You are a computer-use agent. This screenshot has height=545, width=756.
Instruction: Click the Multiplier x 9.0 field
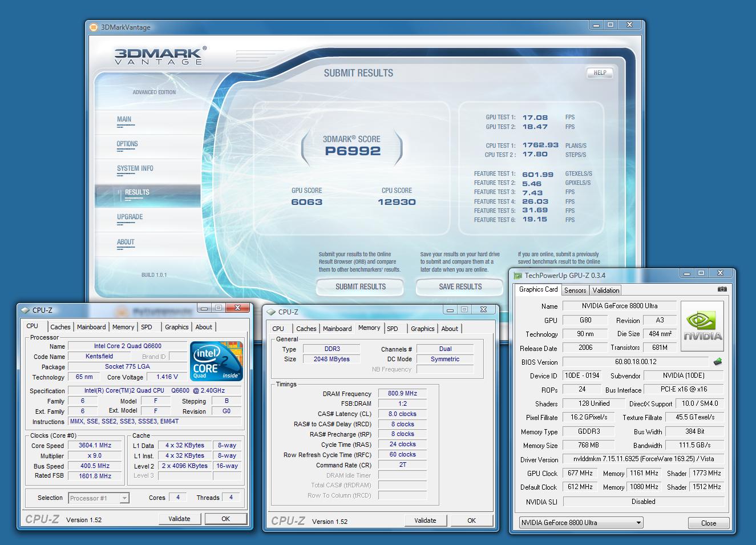coord(95,455)
